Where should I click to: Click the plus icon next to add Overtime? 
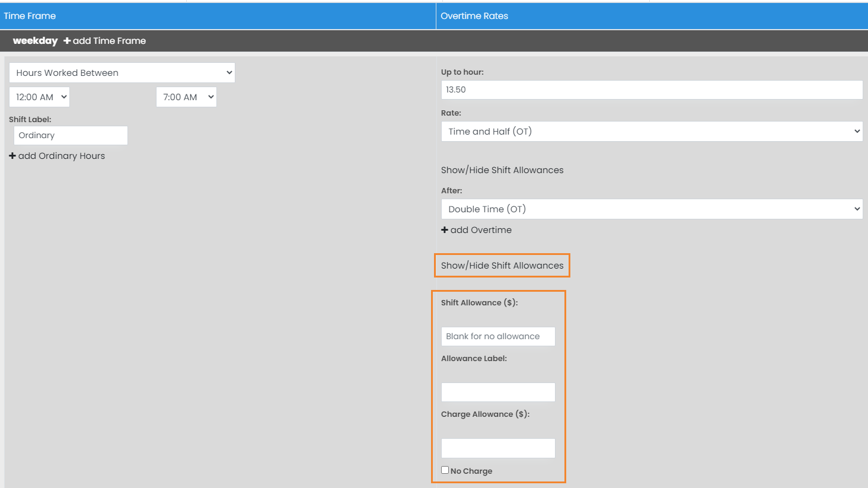pyautogui.click(x=445, y=230)
